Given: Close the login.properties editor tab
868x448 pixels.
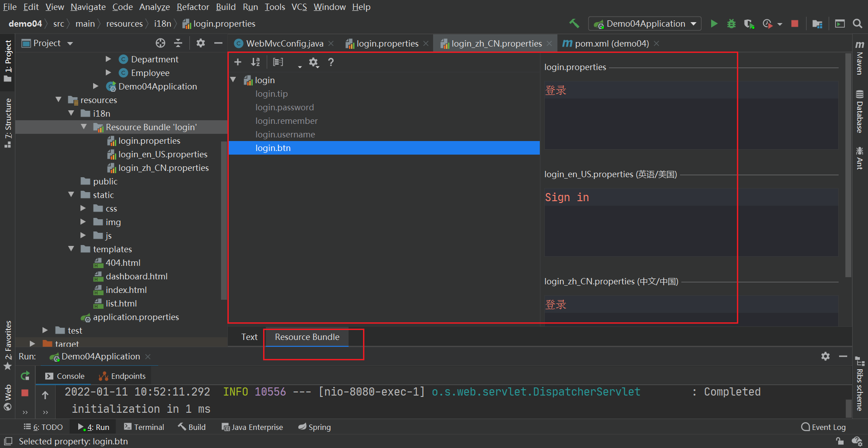Looking at the screenshot, I should point(426,43).
